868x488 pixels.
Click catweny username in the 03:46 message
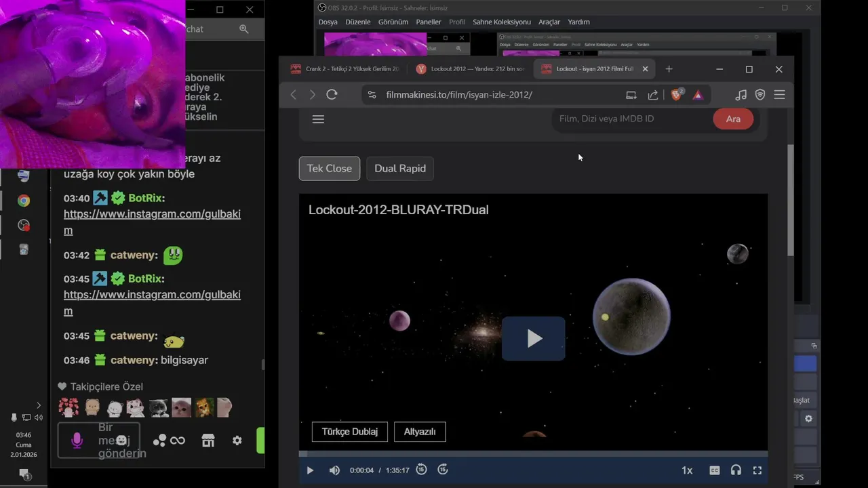134,360
